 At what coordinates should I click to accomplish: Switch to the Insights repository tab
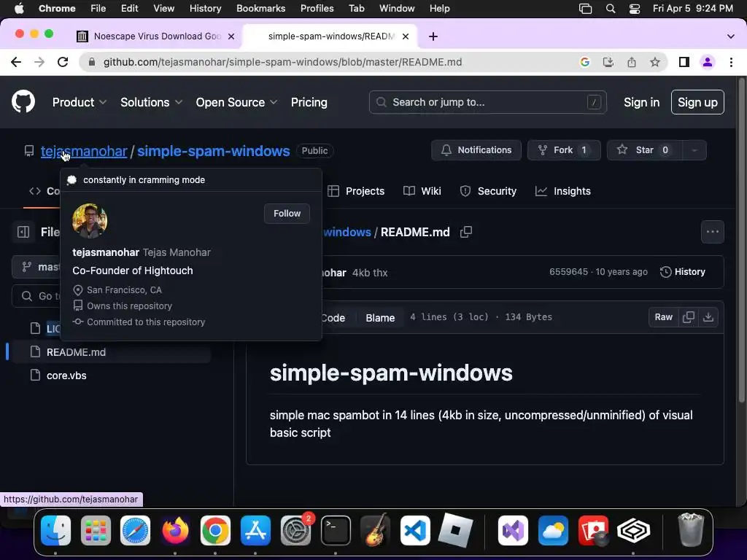pyautogui.click(x=562, y=191)
